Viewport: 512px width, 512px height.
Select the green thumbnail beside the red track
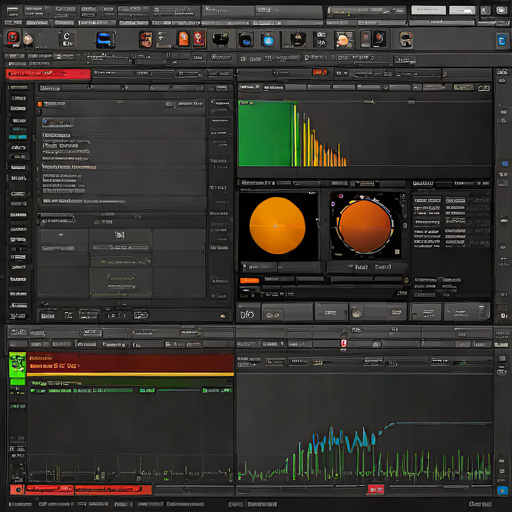coord(17,365)
